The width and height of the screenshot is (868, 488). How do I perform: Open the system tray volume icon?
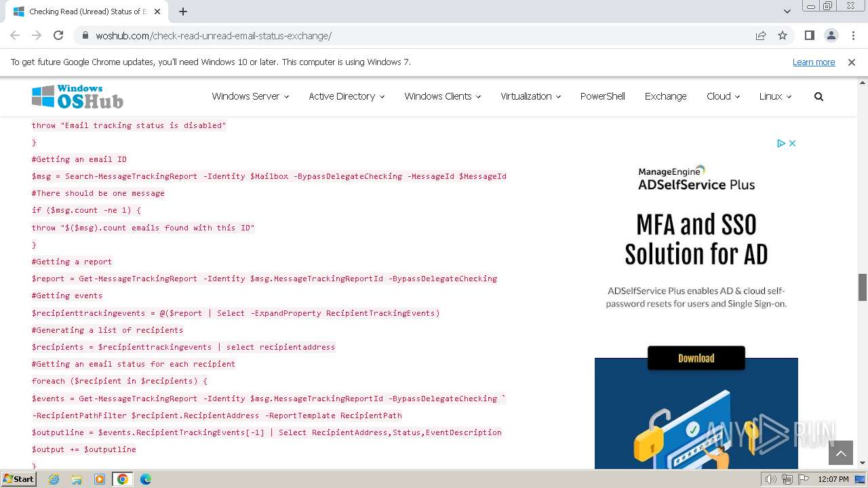(x=771, y=479)
